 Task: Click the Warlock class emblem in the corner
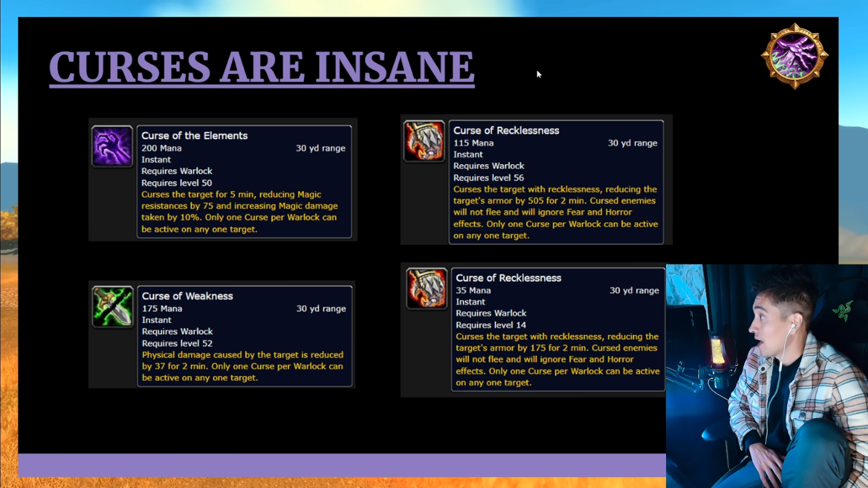(x=795, y=56)
